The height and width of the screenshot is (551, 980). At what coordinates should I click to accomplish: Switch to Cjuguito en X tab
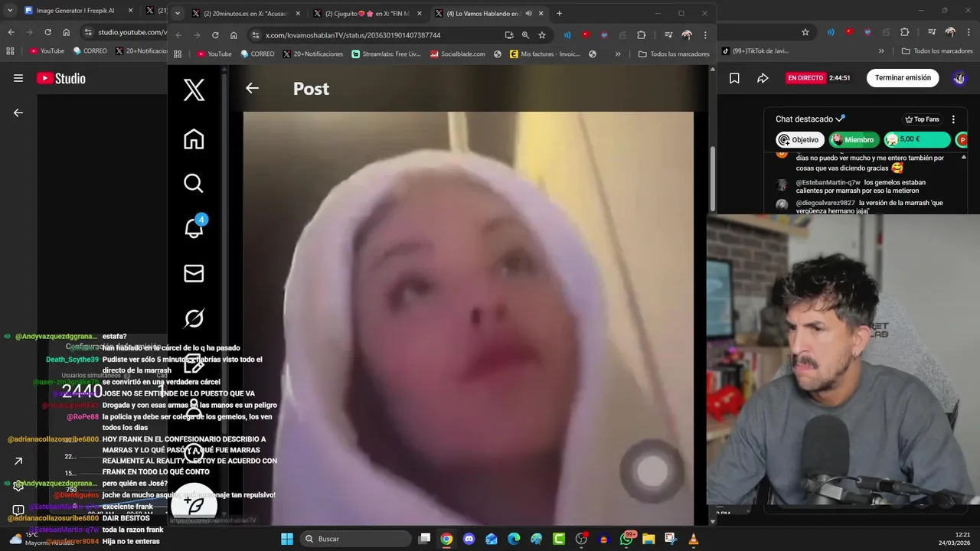367,14
